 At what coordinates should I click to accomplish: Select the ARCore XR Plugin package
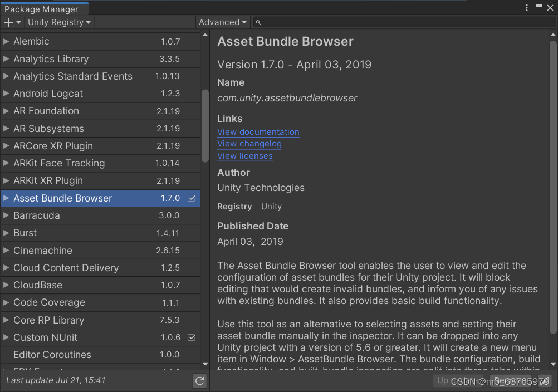click(x=100, y=146)
